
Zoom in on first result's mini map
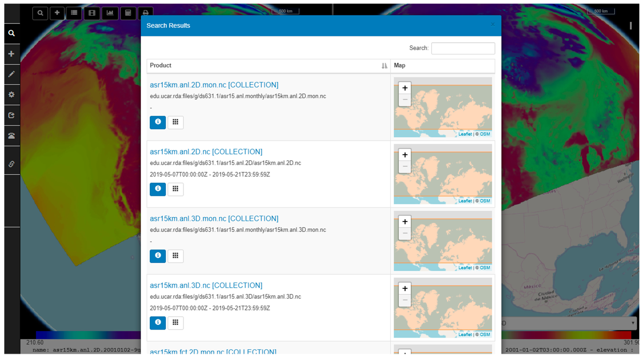pyautogui.click(x=405, y=88)
